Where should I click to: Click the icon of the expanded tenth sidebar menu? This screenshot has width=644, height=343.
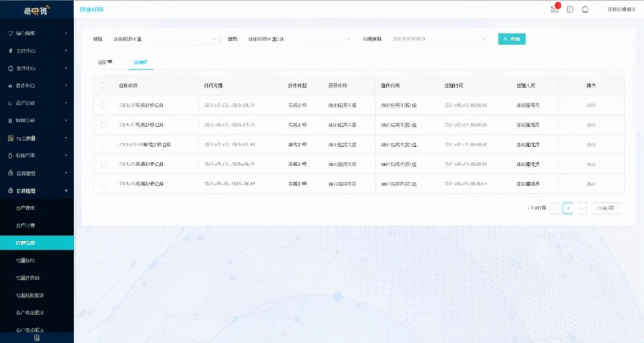pyautogui.click(x=10, y=191)
